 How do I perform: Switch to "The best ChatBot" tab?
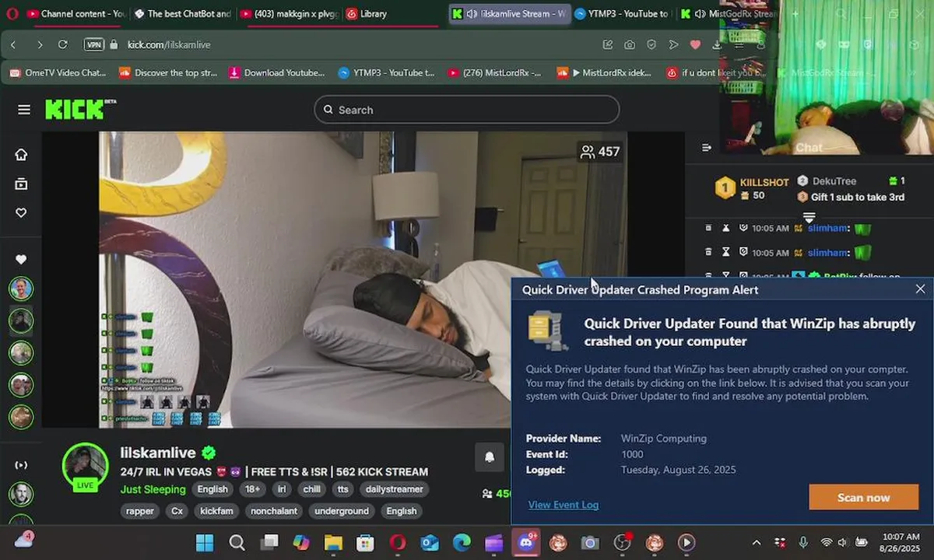tap(181, 13)
